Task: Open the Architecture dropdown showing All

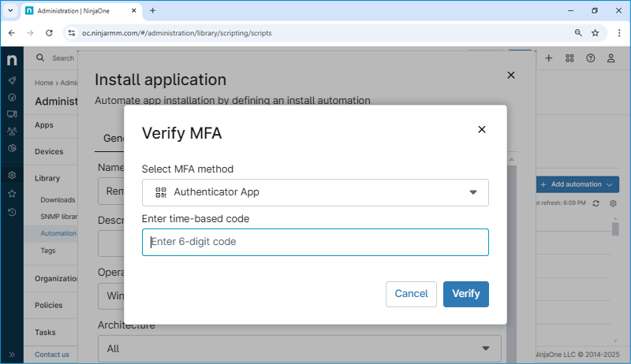Action: (299, 347)
